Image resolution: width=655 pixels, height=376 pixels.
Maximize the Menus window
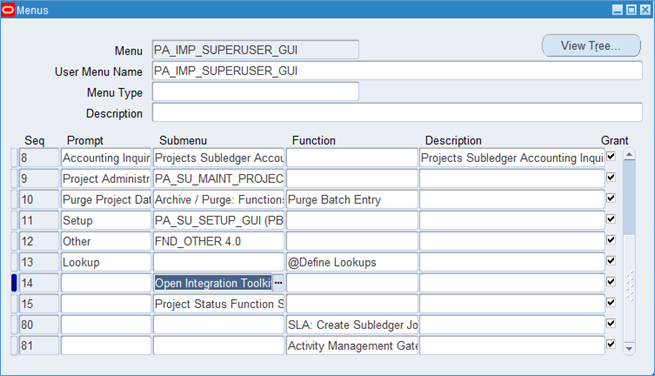[632, 10]
